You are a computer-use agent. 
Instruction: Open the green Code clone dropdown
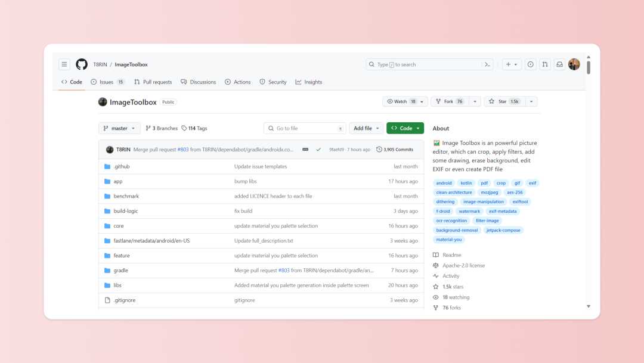point(405,128)
